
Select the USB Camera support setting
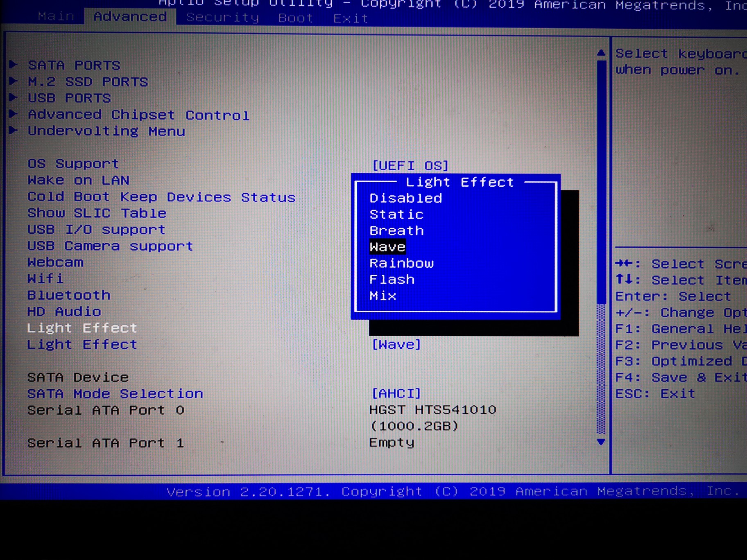[x=110, y=246]
